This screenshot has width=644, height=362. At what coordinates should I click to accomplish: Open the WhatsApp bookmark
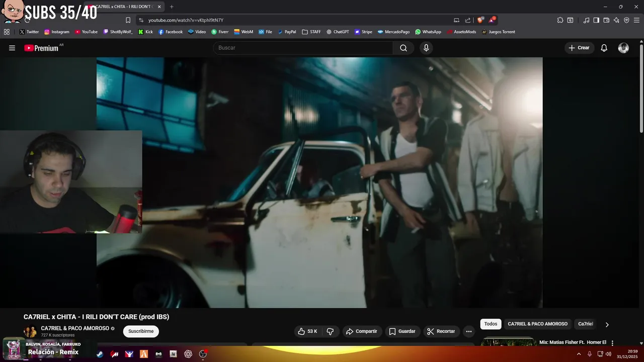(428, 32)
